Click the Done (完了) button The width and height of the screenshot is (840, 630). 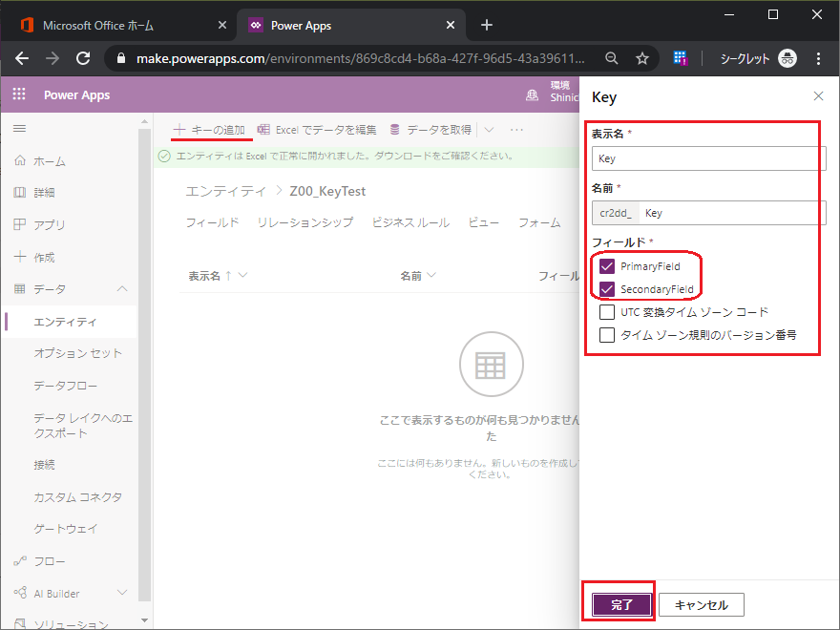[x=621, y=605]
